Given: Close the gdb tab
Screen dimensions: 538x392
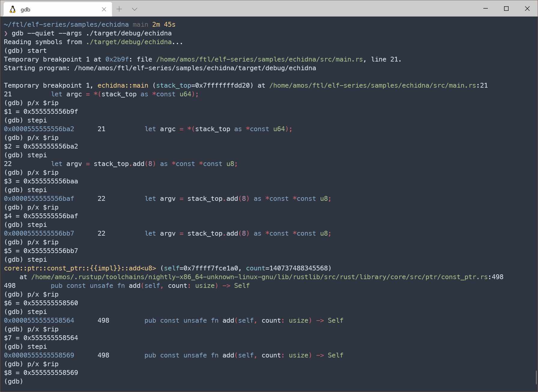Looking at the screenshot, I should coord(104,9).
